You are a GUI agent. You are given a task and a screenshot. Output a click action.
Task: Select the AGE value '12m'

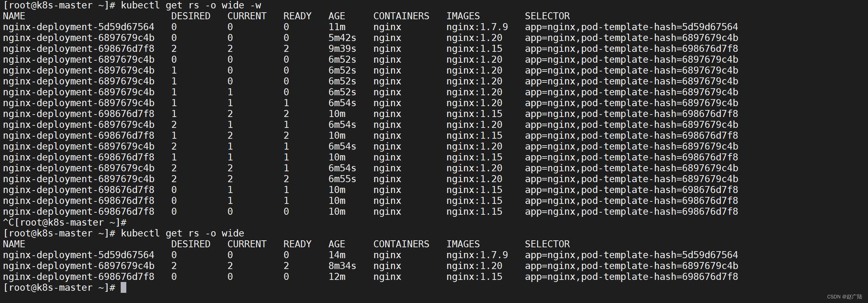337,277
